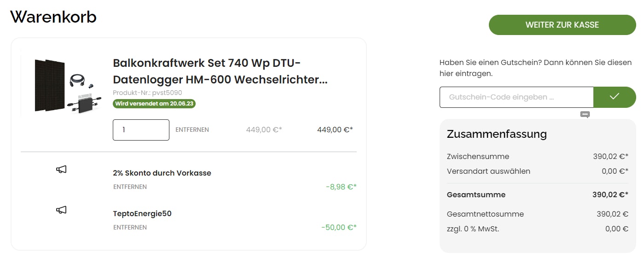Remove the TeptoEnergie50 voucher
644x259 pixels.
pos(130,228)
